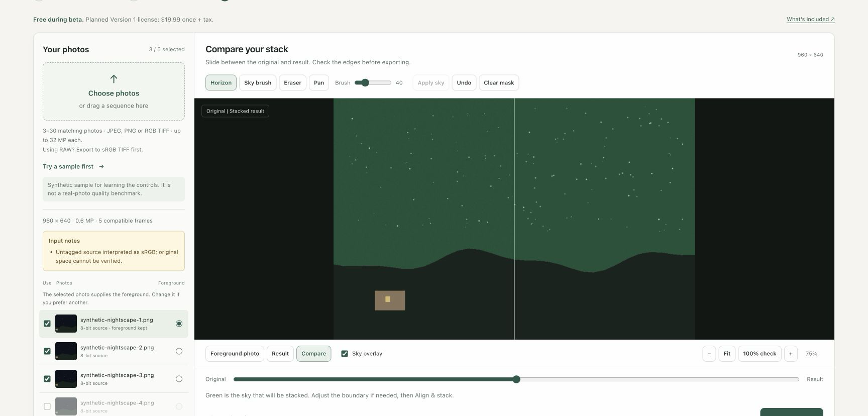
Task: Click the synthetic-nightscape-2.png thumbnail
Action: coord(66,351)
